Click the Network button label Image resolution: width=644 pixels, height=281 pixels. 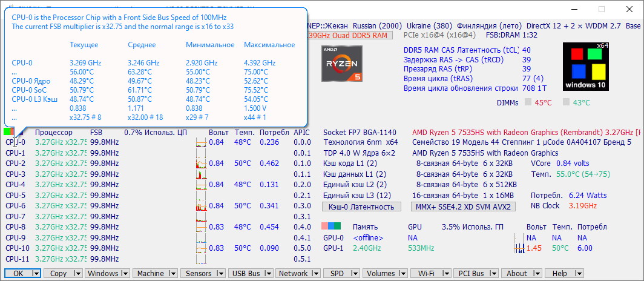pos(294,273)
